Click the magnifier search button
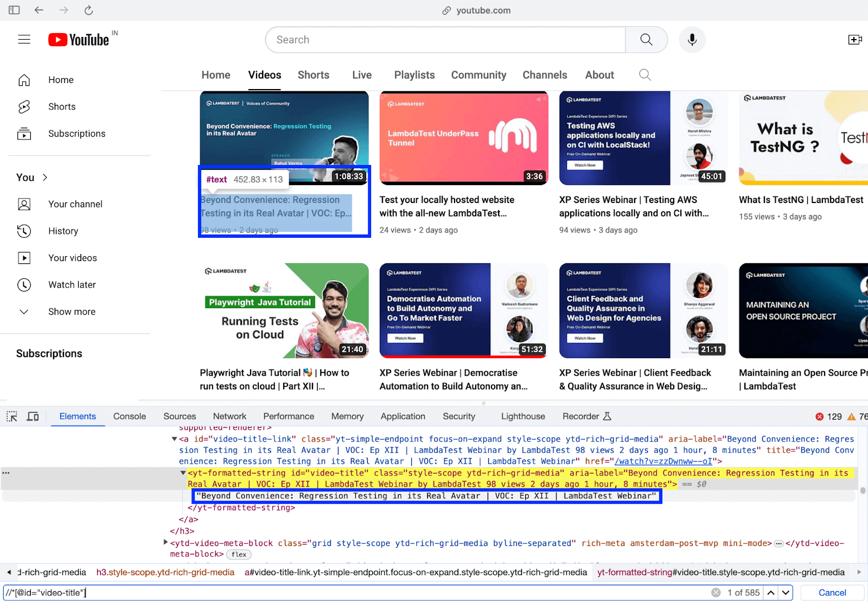868x602 pixels. (x=646, y=40)
